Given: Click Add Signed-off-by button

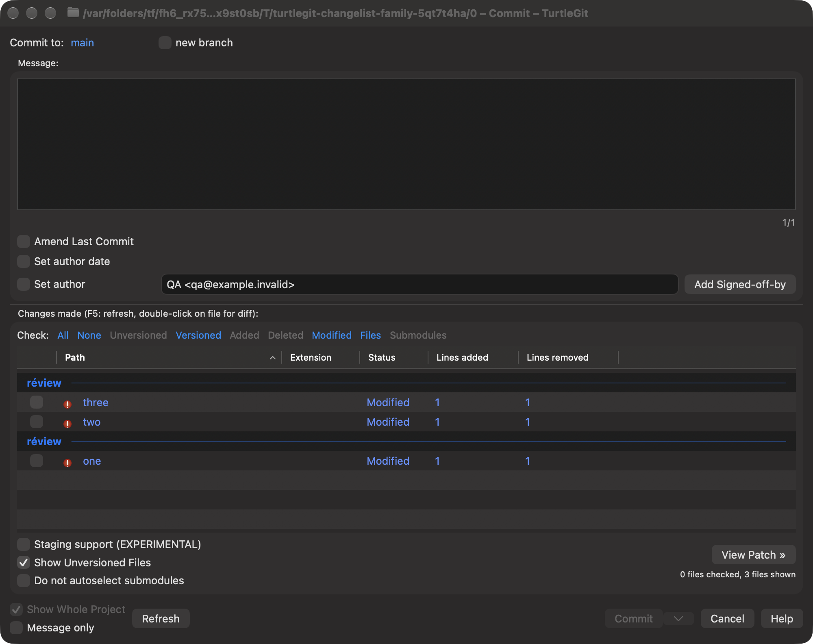Looking at the screenshot, I should point(740,284).
